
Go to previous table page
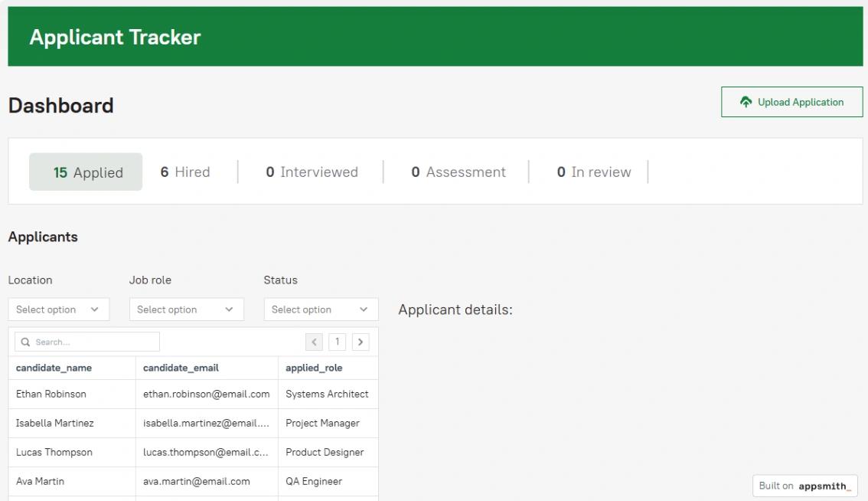[x=314, y=342]
